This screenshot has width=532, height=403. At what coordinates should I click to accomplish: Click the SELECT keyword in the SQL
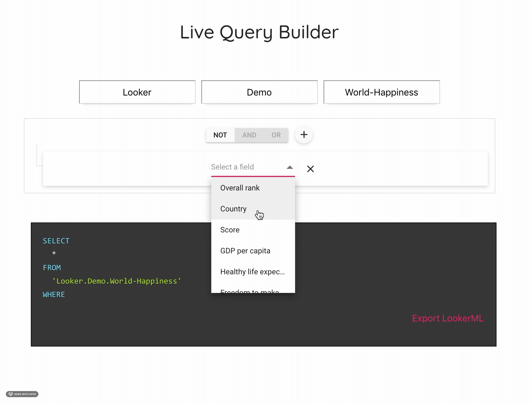pyautogui.click(x=56, y=241)
